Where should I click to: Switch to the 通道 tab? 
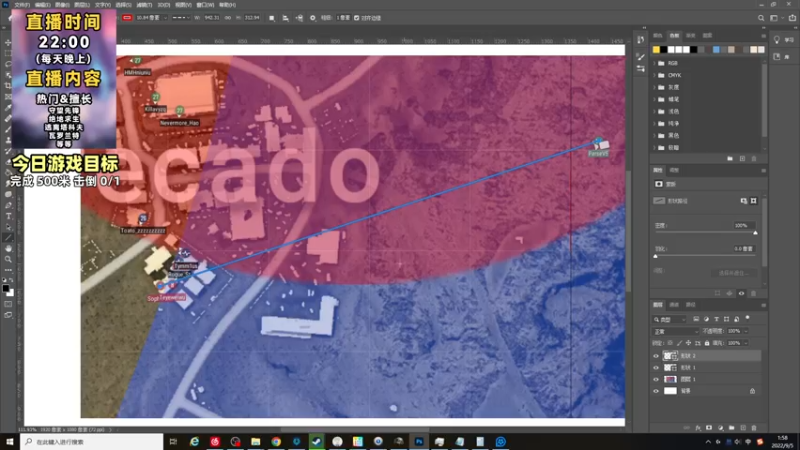[674, 305]
